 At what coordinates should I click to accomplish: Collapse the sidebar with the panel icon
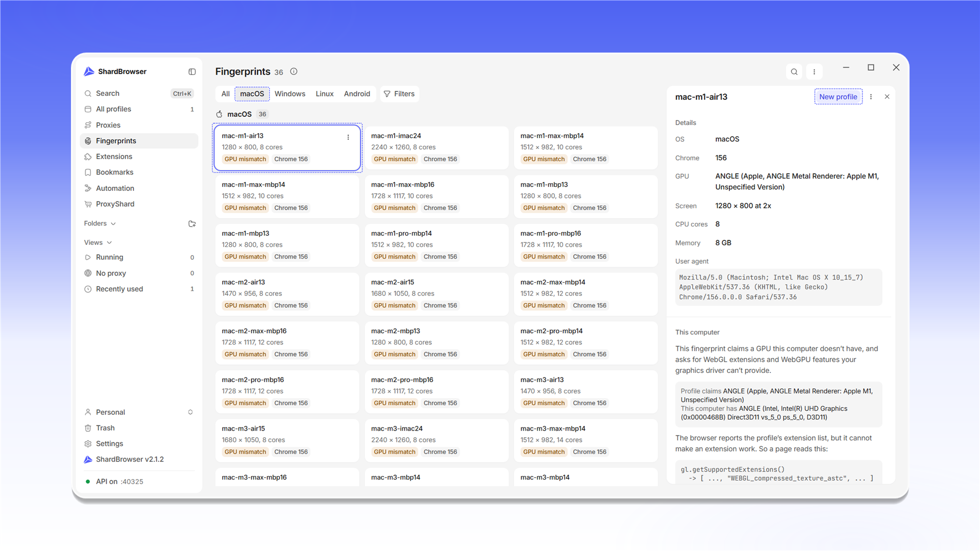(192, 72)
